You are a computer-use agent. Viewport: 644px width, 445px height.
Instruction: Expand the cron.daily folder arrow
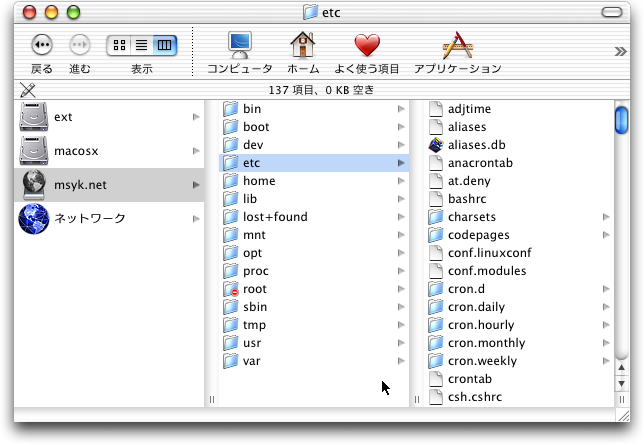[x=606, y=307]
